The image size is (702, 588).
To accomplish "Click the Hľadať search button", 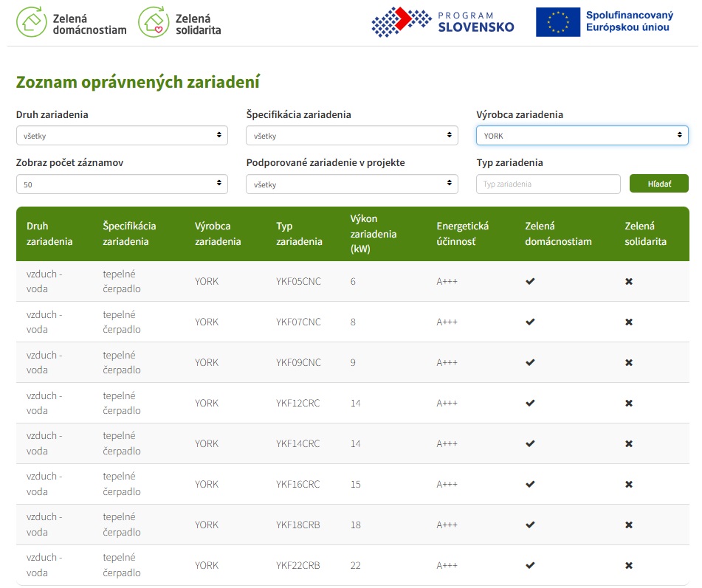I will [659, 184].
